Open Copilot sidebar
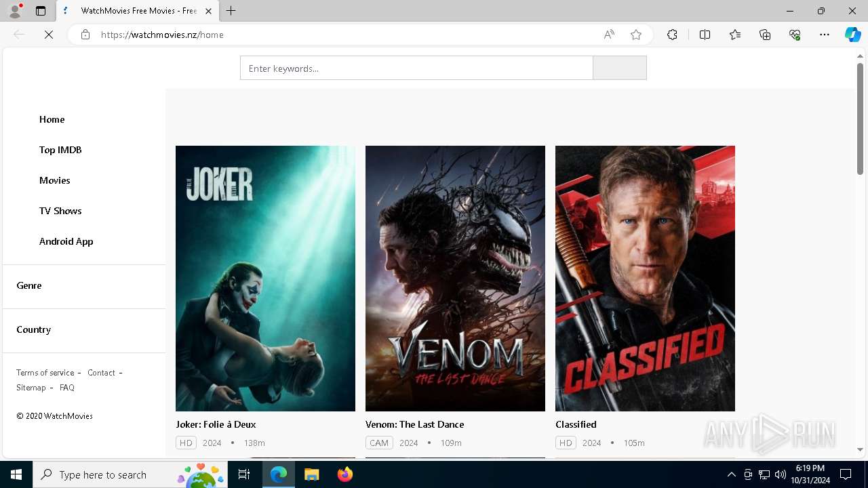868x488 pixels. point(852,35)
